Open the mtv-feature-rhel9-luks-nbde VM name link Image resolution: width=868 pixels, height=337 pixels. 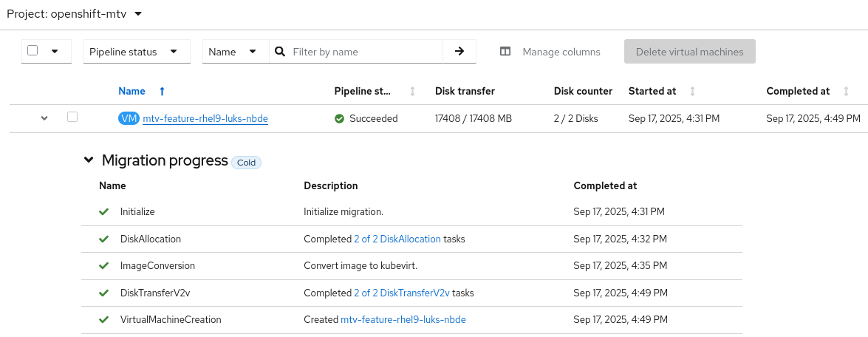(205, 118)
